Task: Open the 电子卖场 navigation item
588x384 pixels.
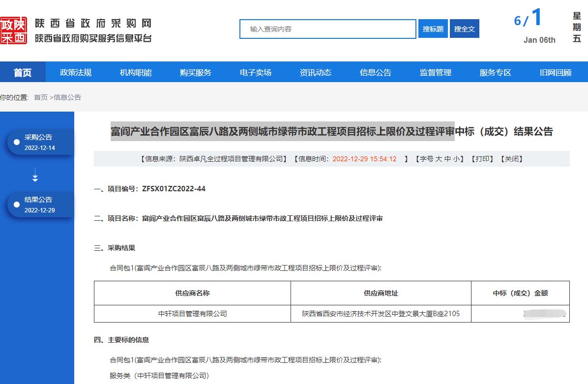Action: (x=256, y=72)
